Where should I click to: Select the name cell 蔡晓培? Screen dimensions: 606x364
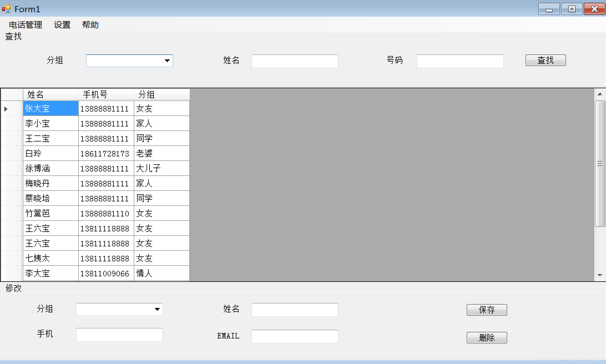[51, 198]
